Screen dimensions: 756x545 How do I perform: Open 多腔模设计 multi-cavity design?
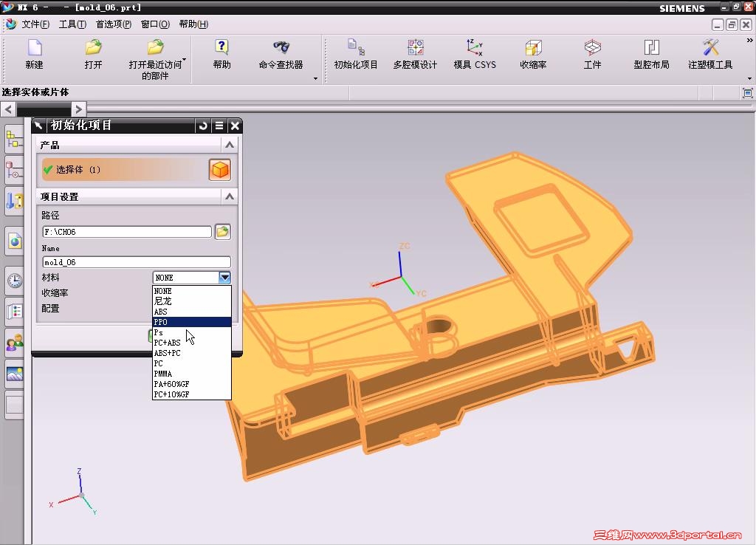pos(415,47)
